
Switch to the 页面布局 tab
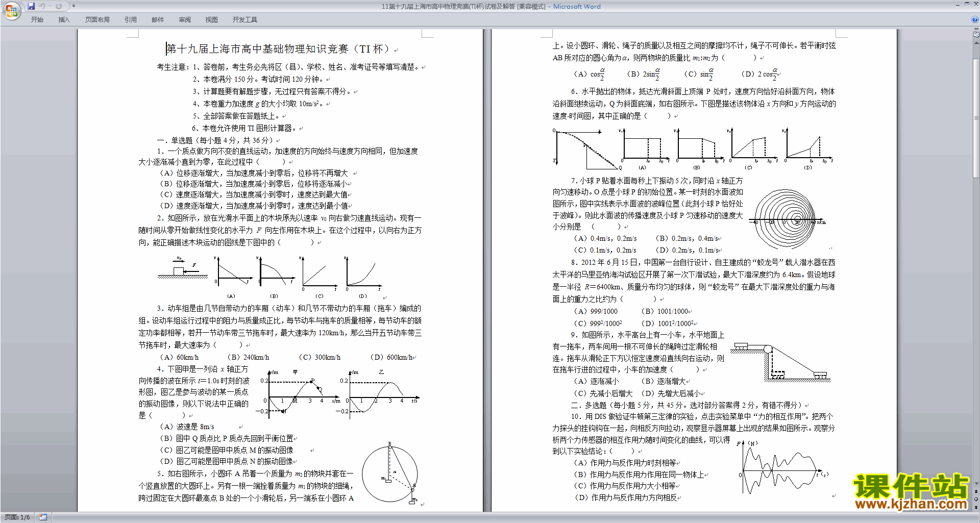tap(97, 19)
